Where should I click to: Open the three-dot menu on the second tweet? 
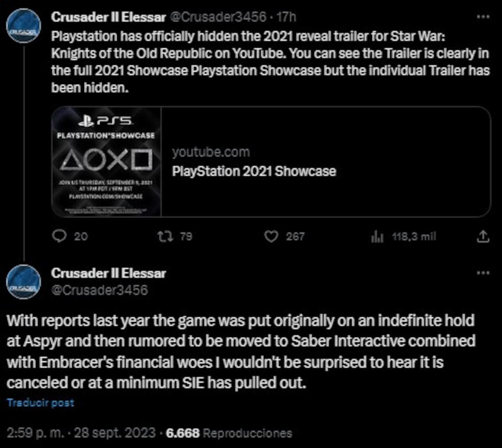(x=483, y=273)
